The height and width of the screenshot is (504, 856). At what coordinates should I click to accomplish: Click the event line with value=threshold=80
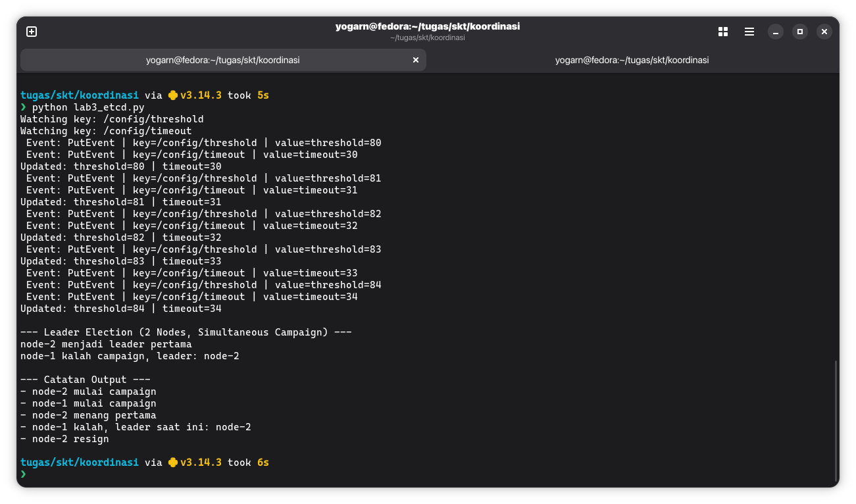[x=204, y=143]
